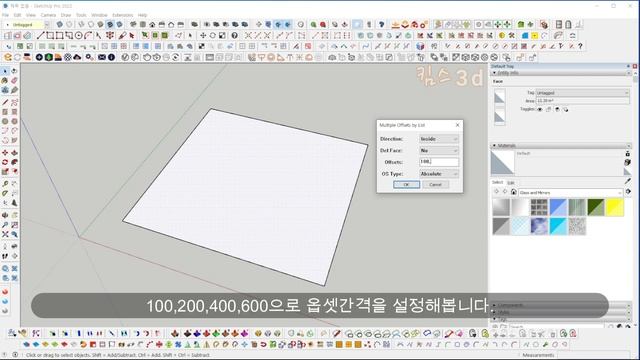Click the black circled info icon beside envelope
This screenshot has height=360, width=640.
(x=111, y=57)
